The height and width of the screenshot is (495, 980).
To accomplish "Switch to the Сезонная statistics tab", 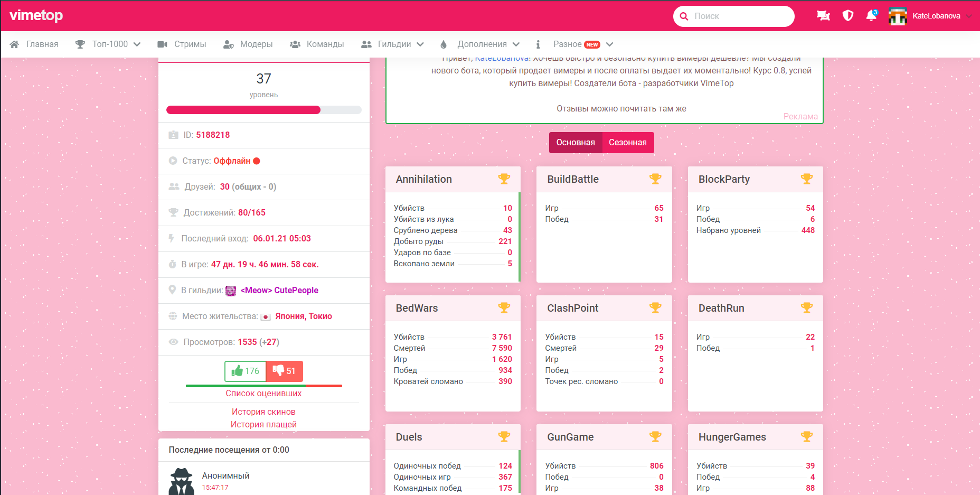I will (x=628, y=143).
